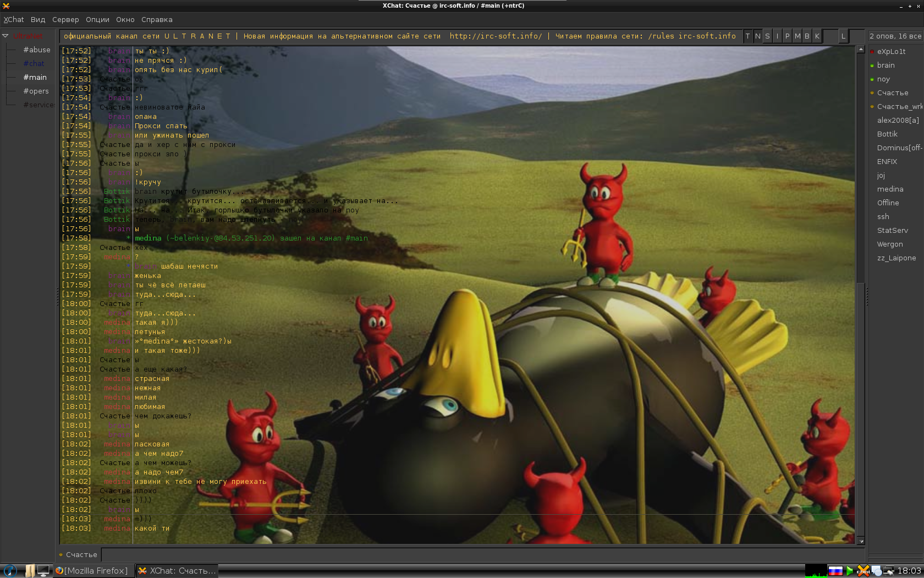The height and width of the screenshot is (578, 924).
Task: Open the XChat menu
Action: pyautogui.click(x=14, y=19)
